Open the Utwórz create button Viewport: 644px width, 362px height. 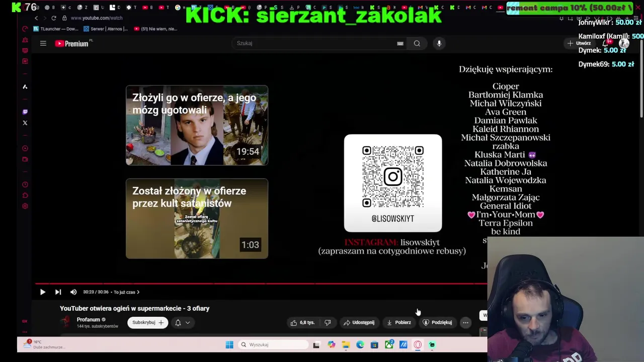click(579, 44)
